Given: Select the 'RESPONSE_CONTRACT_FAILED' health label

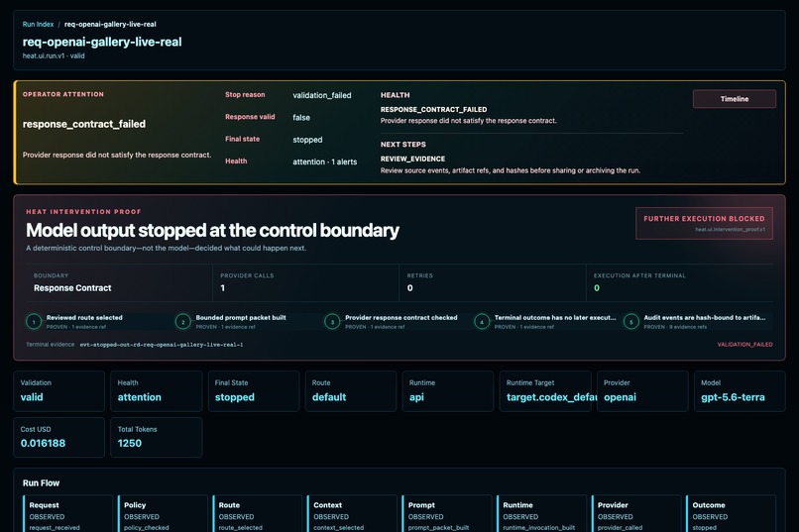Looking at the screenshot, I should 433,109.
